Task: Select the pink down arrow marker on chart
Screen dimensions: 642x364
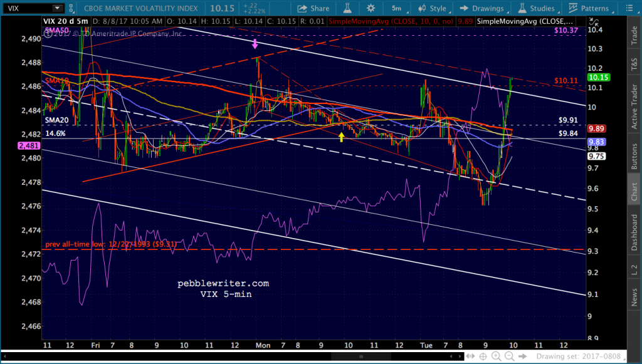Action: coord(255,44)
